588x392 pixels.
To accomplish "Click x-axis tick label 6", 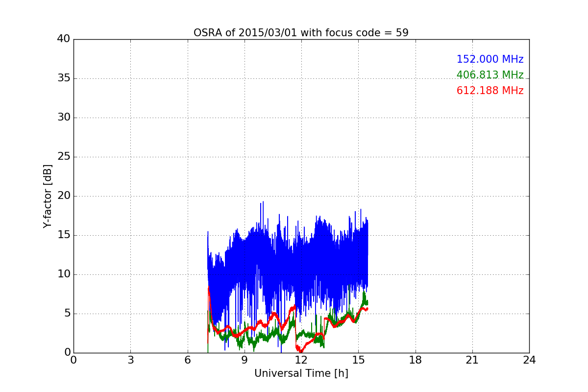I will (187, 360).
